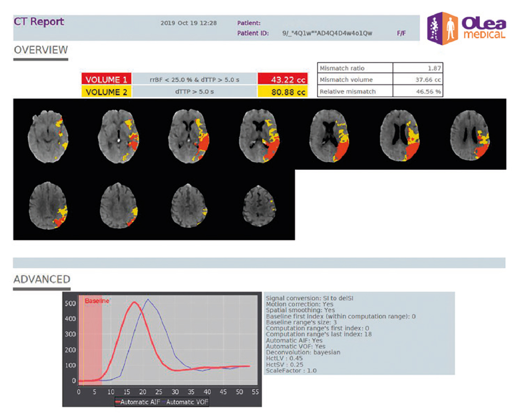Select the Automatic VOF legend entry
The width and height of the screenshot is (514, 420).
(x=187, y=402)
